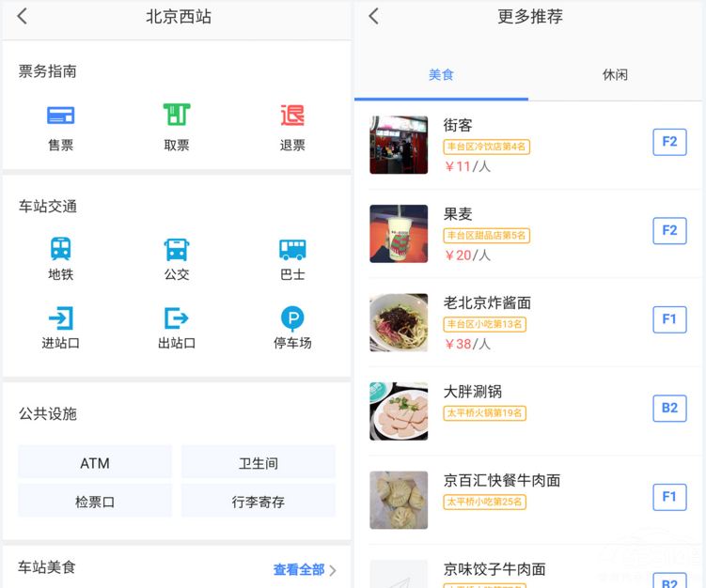Tap the F1 floor tag for 老北京炸酱面

(x=669, y=319)
